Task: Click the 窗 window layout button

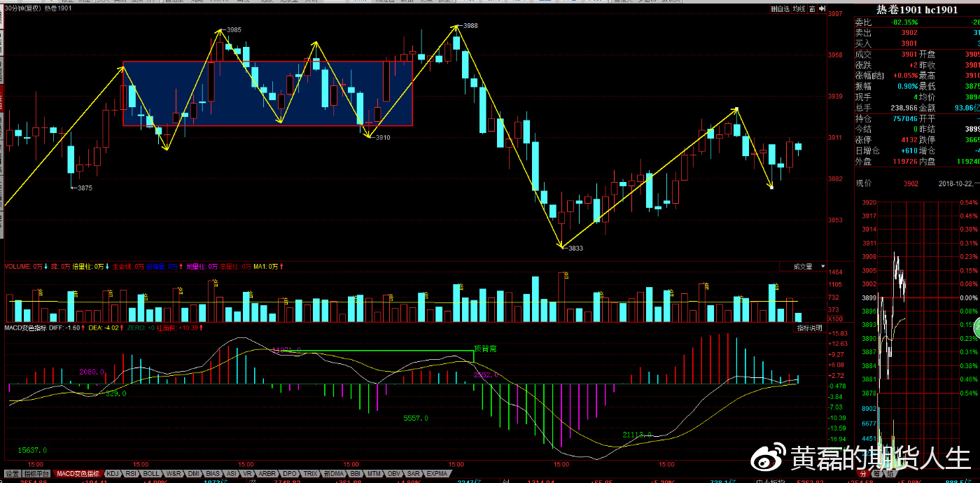Action: tap(812, 9)
